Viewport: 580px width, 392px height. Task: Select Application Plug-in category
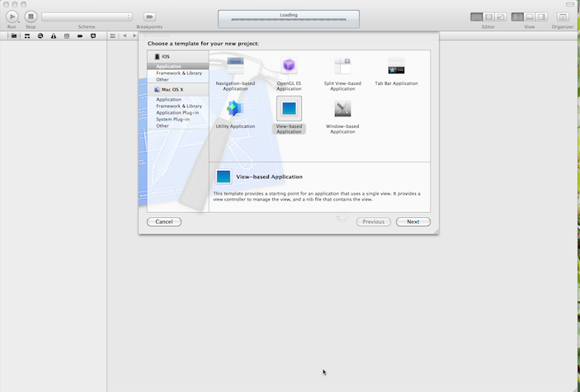(x=177, y=112)
